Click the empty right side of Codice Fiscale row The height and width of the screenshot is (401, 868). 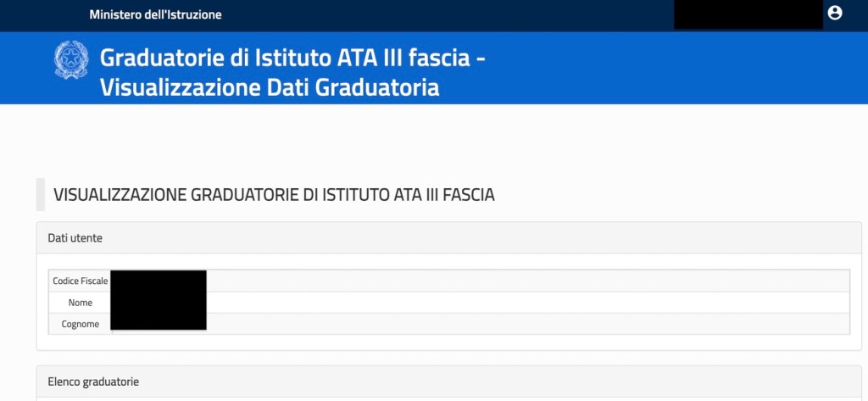(x=526, y=281)
